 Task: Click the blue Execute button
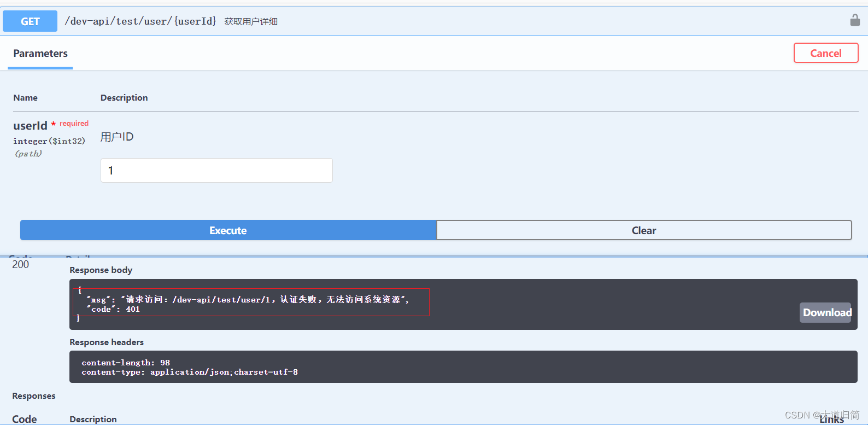(228, 230)
